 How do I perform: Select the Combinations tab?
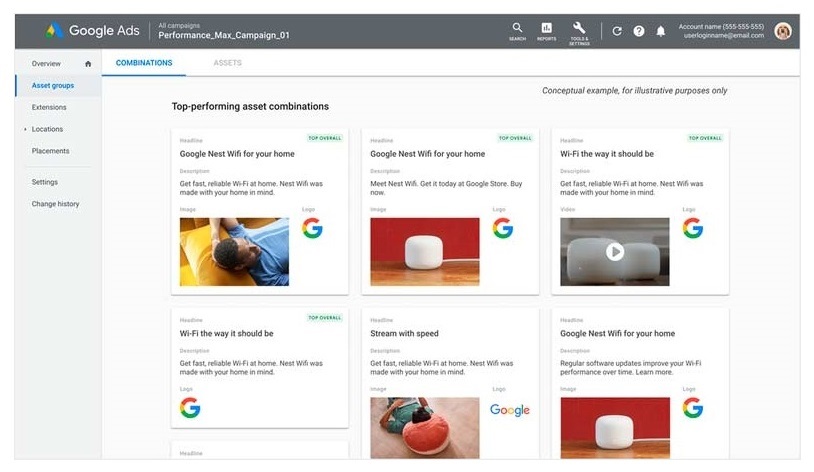coord(144,63)
